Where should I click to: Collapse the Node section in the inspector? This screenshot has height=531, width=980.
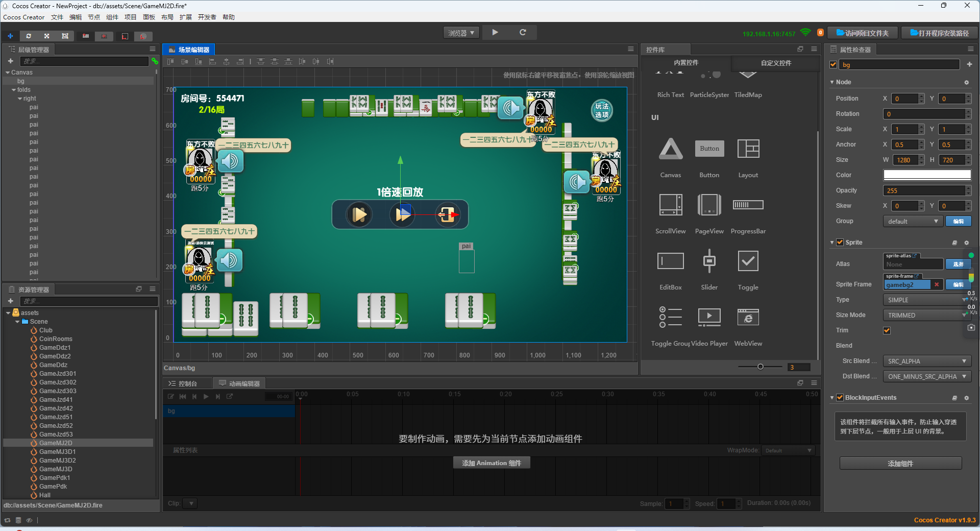pyautogui.click(x=832, y=82)
